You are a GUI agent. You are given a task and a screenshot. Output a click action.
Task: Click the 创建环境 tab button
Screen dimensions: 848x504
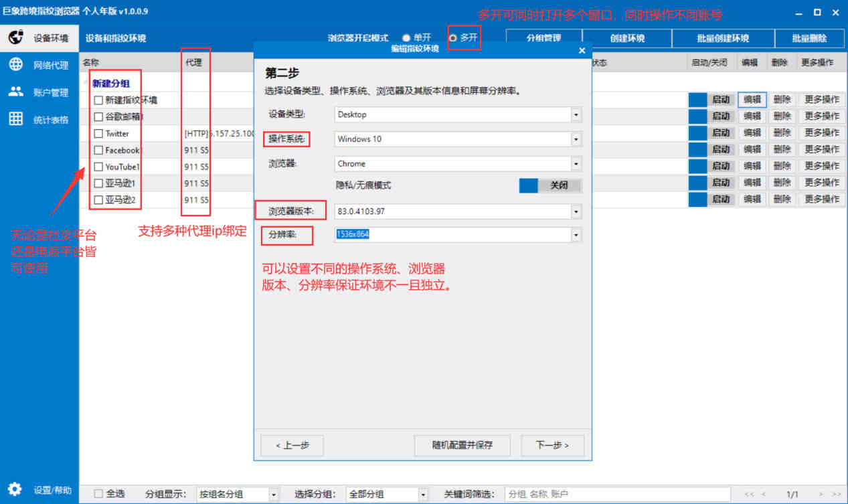click(627, 39)
